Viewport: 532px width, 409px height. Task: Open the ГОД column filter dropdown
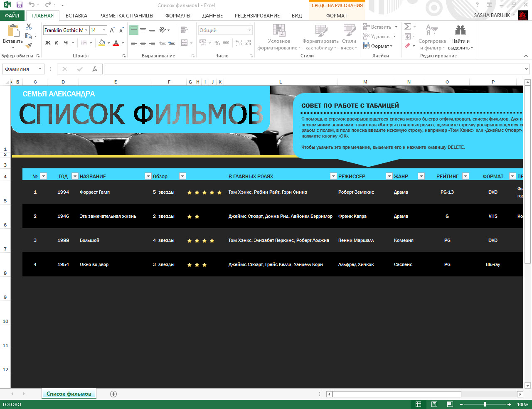pos(75,176)
